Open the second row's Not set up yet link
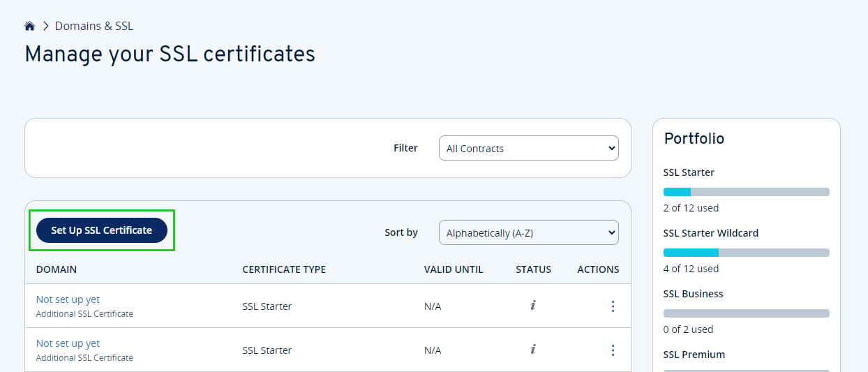 [68, 343]
